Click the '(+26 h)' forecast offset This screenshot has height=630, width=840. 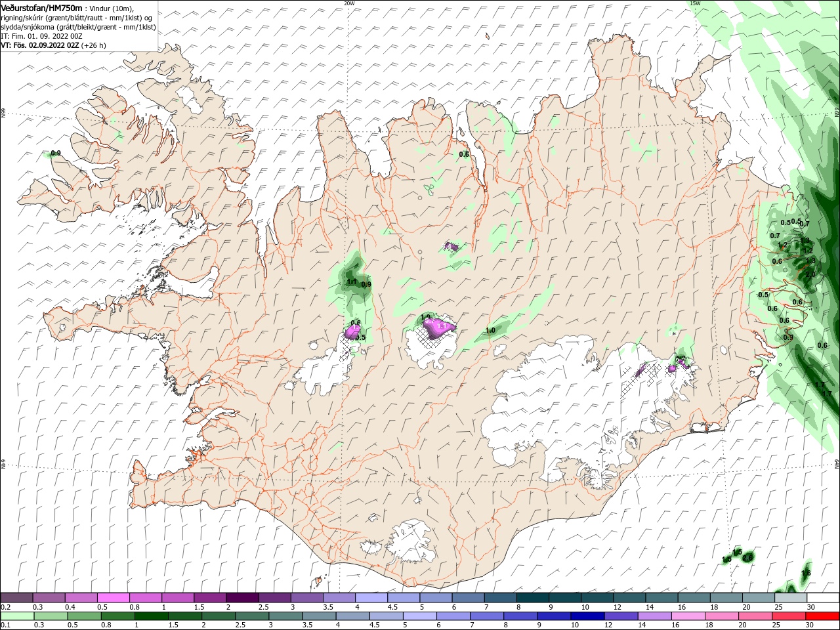click(x=94, y=45)
